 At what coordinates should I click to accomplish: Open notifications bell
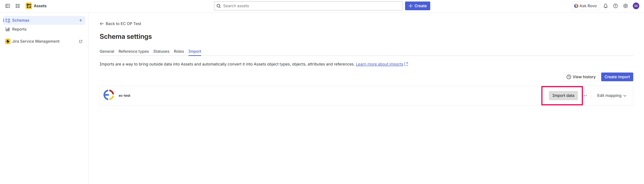pos(605,6)
